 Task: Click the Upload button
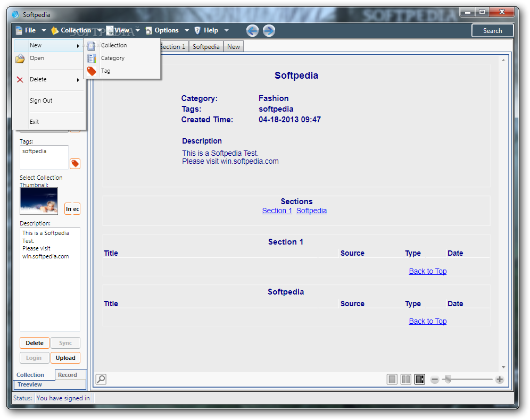click(x=65, y=358)
